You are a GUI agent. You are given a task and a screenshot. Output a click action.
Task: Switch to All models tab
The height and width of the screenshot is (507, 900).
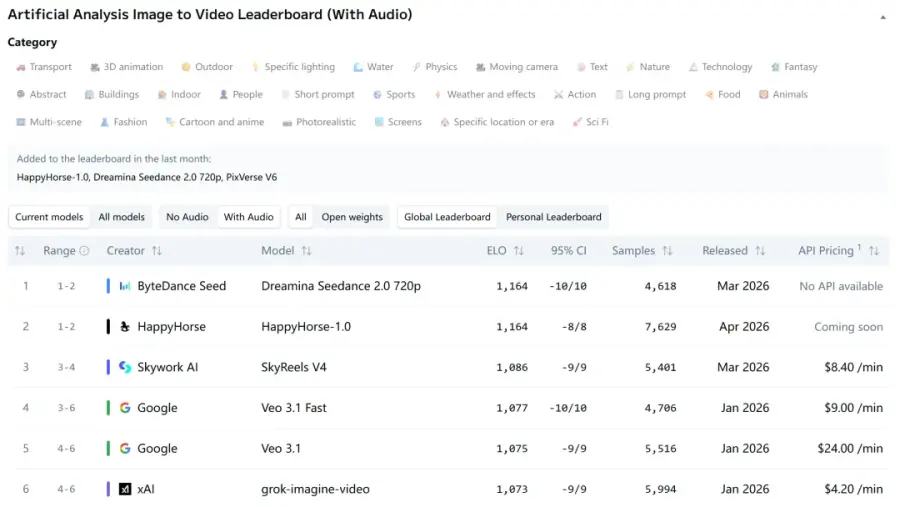pos(121,217)
